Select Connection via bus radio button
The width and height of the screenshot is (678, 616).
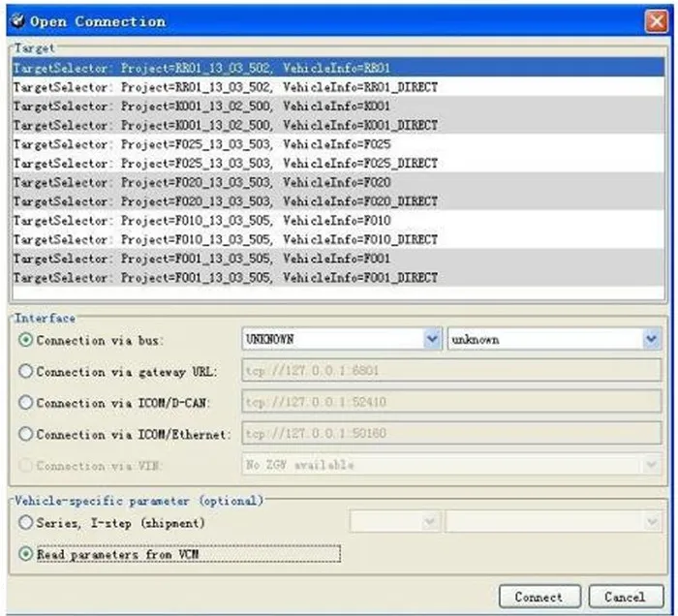tap(25, 340)
